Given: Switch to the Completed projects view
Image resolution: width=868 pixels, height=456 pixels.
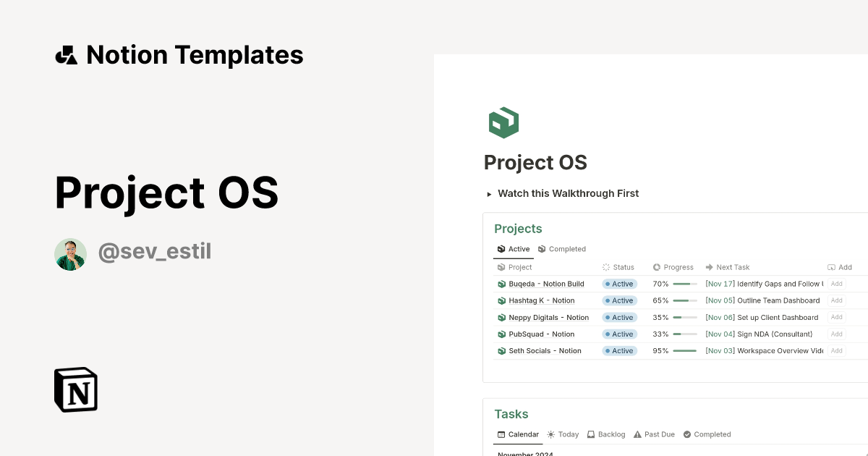Looking at the screenshot, I should coord(562,249).
